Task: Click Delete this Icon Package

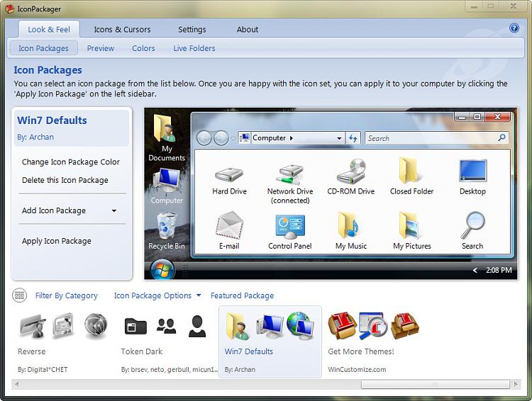Action: [x=65, y=180]
